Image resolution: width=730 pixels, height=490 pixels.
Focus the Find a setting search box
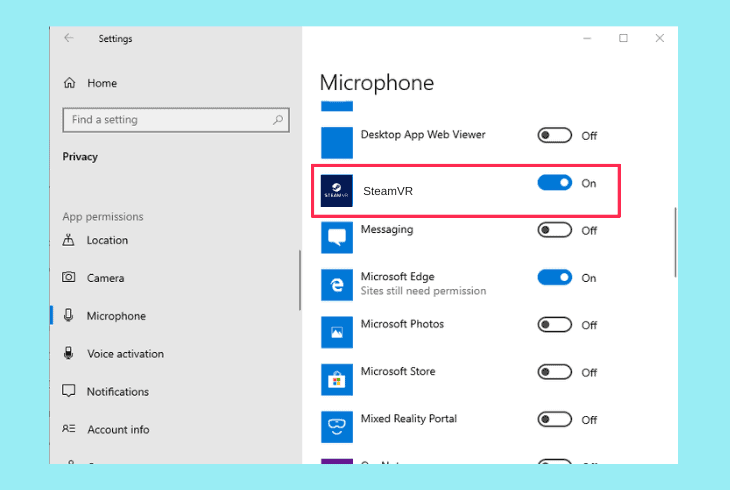tap(176, 120)
